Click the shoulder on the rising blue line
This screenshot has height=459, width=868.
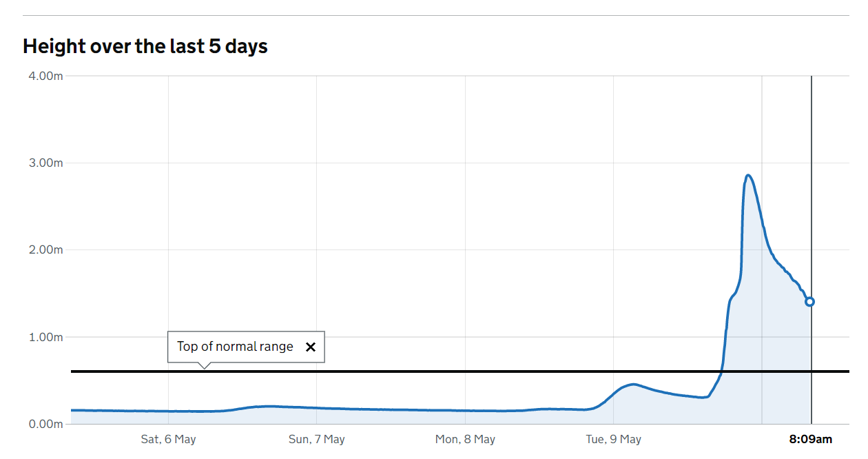pos(734,295)
